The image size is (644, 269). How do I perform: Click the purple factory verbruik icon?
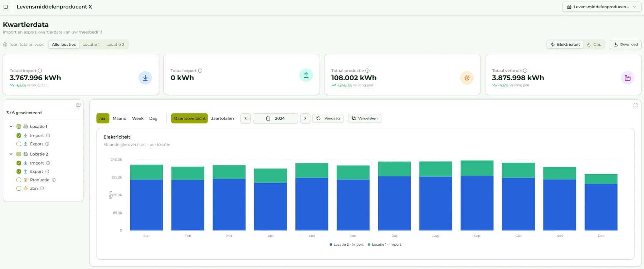pos(628,78)
